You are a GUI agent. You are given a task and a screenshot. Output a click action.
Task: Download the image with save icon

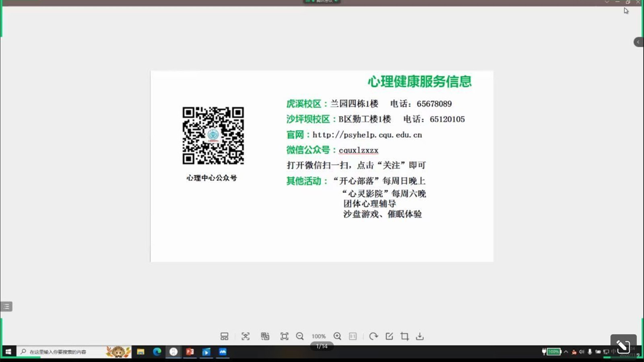[420, 336]
